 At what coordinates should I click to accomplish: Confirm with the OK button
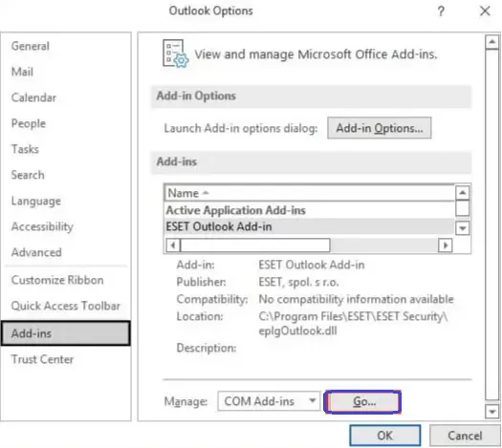384,436
